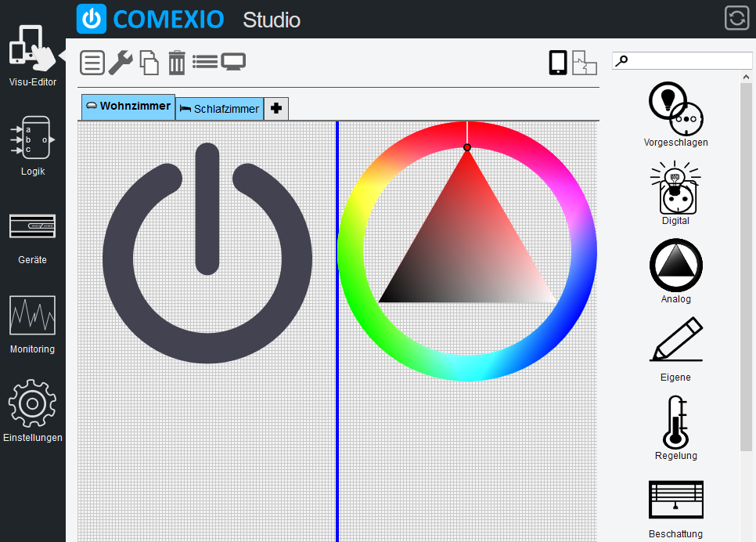Open the Monitoring section

click(32, 325)
